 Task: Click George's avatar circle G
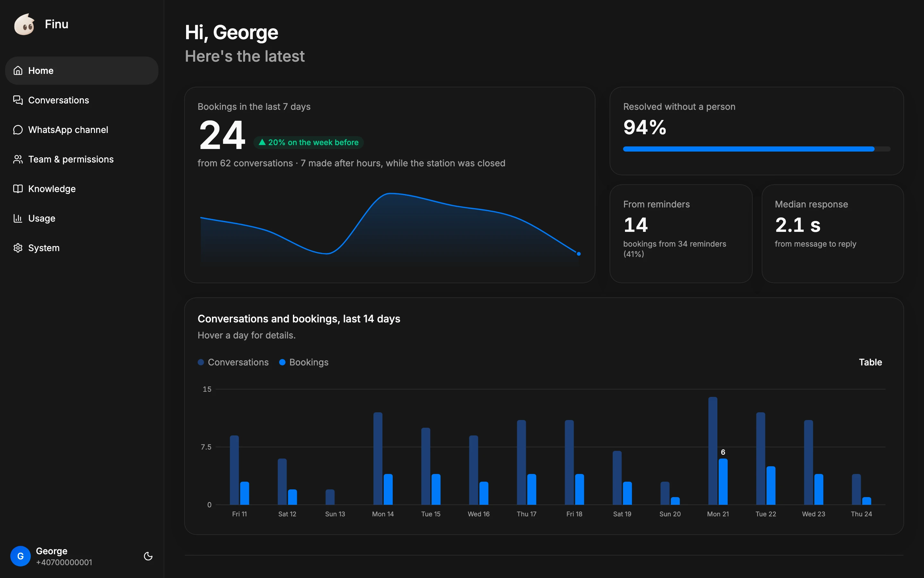point(21,556)
